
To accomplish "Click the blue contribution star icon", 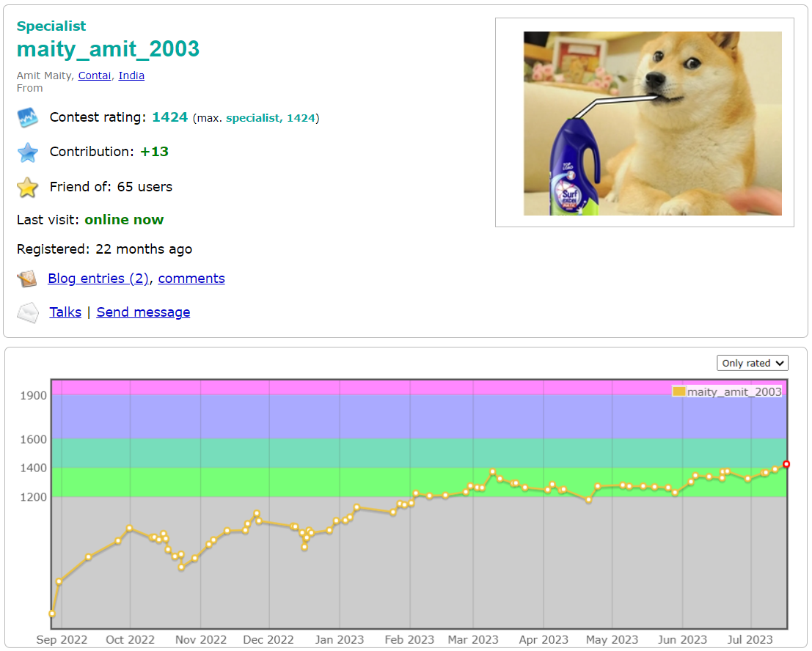I will coord(27,152).
